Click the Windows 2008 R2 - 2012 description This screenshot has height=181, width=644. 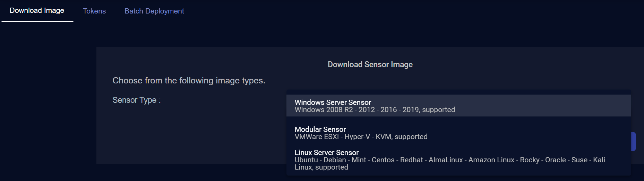(375, 110)
